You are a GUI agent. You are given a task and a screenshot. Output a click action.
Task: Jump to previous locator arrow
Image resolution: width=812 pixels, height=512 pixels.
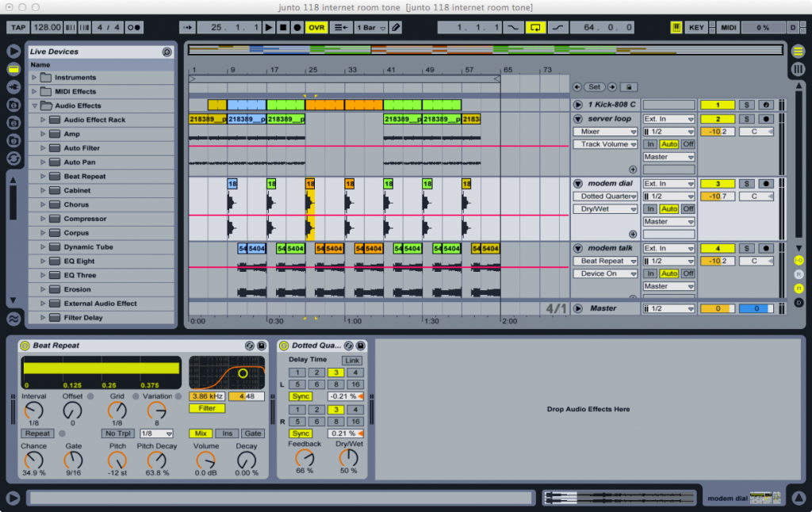577,87
